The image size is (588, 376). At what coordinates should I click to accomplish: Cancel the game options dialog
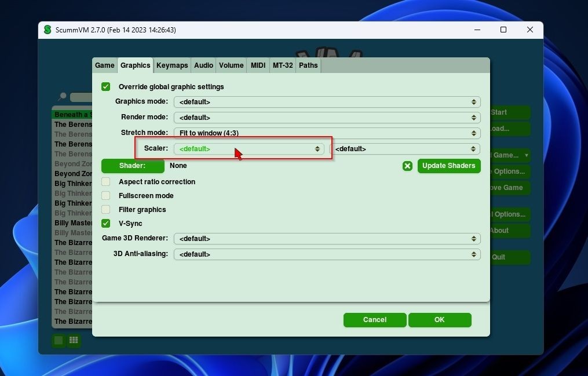pyautogui.click(x=375, y=320)
